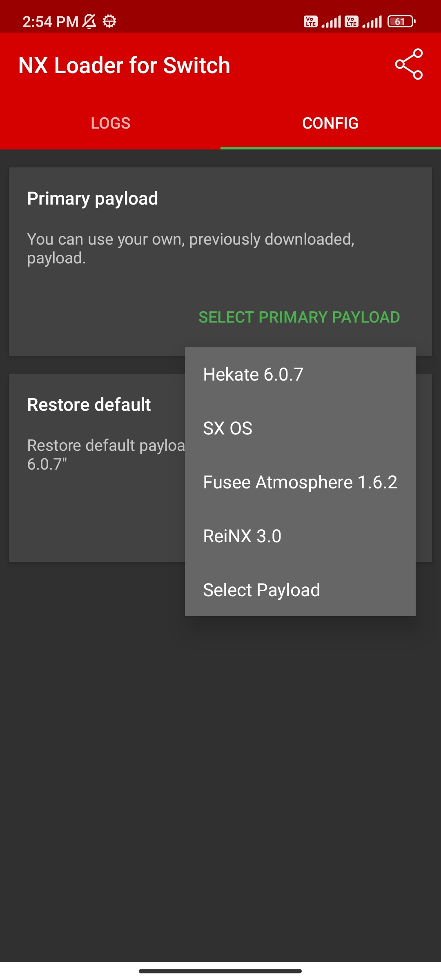Open the CONFIG tab

point(330,123)
